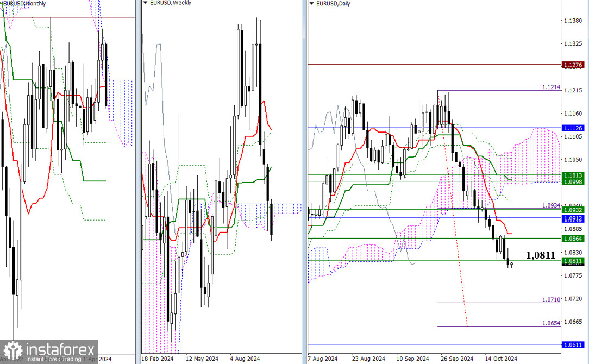Click the EURUSD,Monthly chart title text
Image resolution: width=589 pixels, height=364 pixels.
[x=24, y=3]
